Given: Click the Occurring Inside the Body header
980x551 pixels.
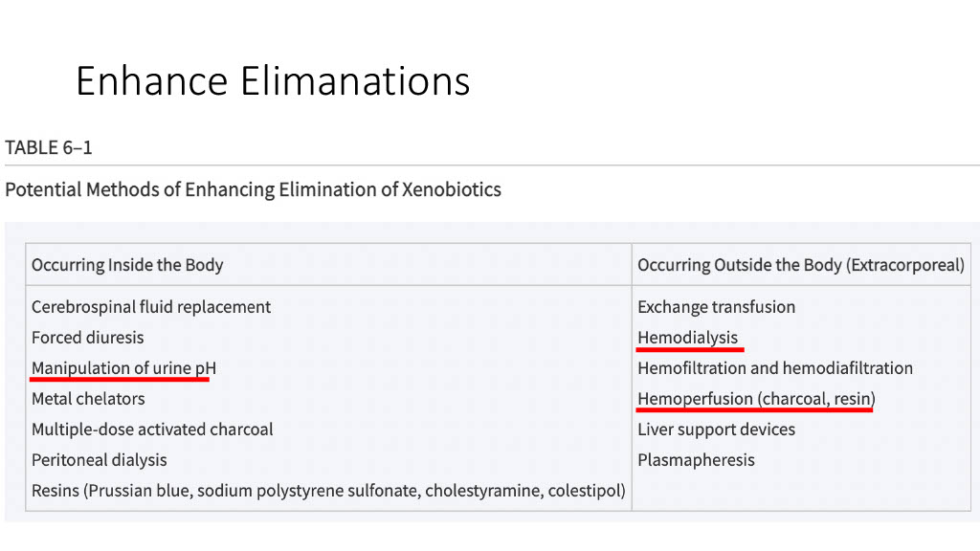Looking at the screenshot, I should pyautogui.click(x=127, y=265).
